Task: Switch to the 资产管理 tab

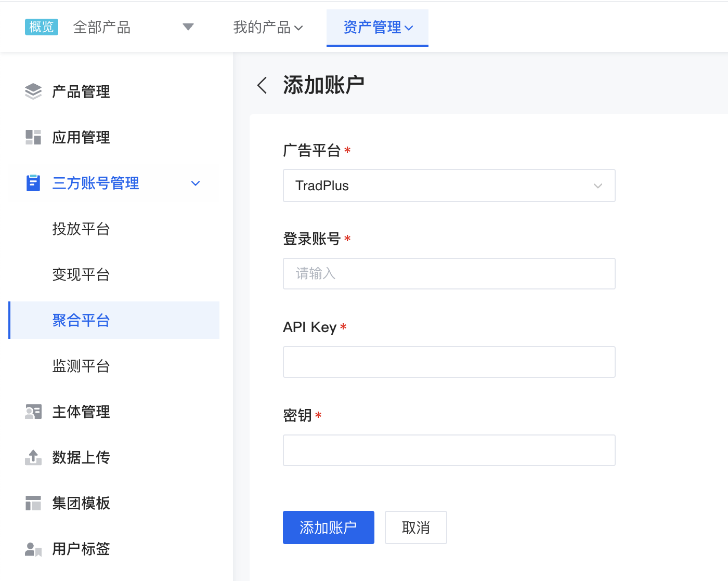Action: point(376,28)
